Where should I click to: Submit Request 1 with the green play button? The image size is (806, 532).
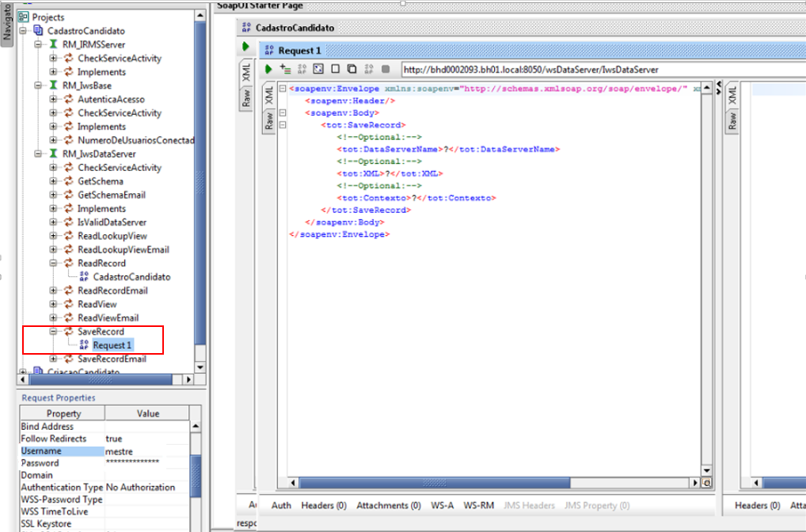[x=268, y=69]
